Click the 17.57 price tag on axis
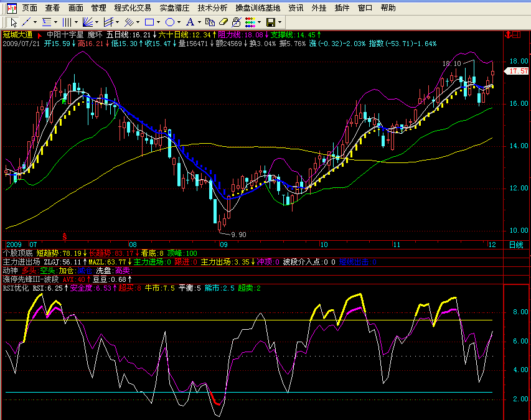The width and height of the screenshot is (531, 420). coord(518,72)
